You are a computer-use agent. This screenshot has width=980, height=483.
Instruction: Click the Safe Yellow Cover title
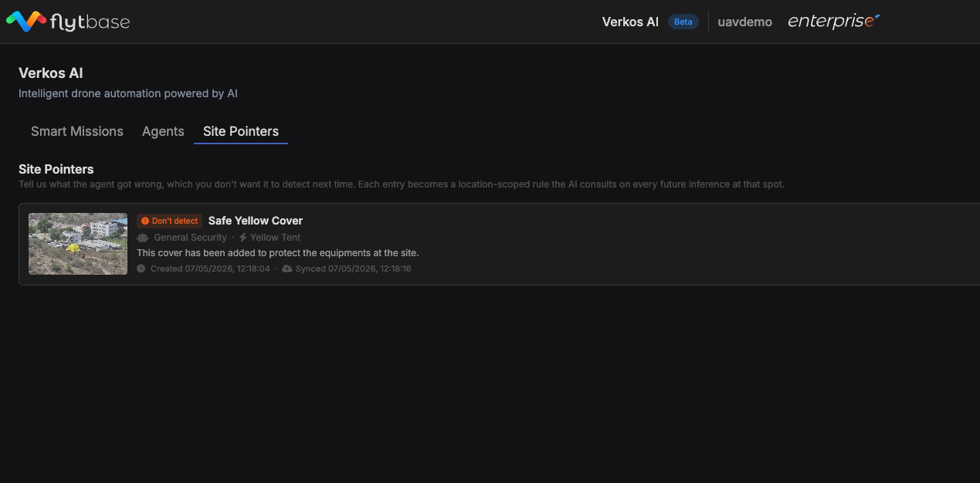256,221
